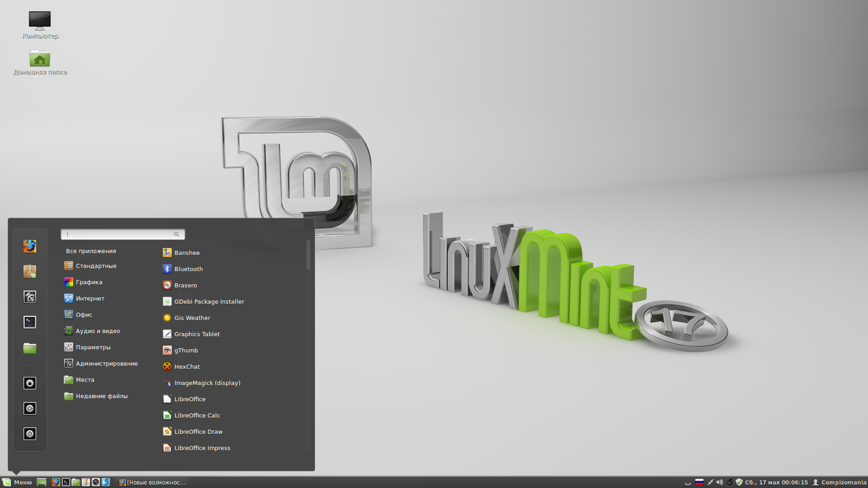Open System Settings icon in favorites sidebar
Screen dimensions: 868x488
click(30, 297)
